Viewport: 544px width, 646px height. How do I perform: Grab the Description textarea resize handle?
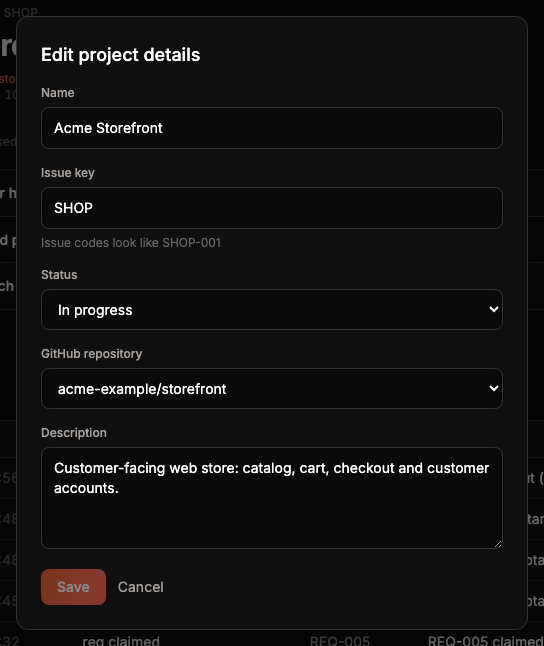498,544
